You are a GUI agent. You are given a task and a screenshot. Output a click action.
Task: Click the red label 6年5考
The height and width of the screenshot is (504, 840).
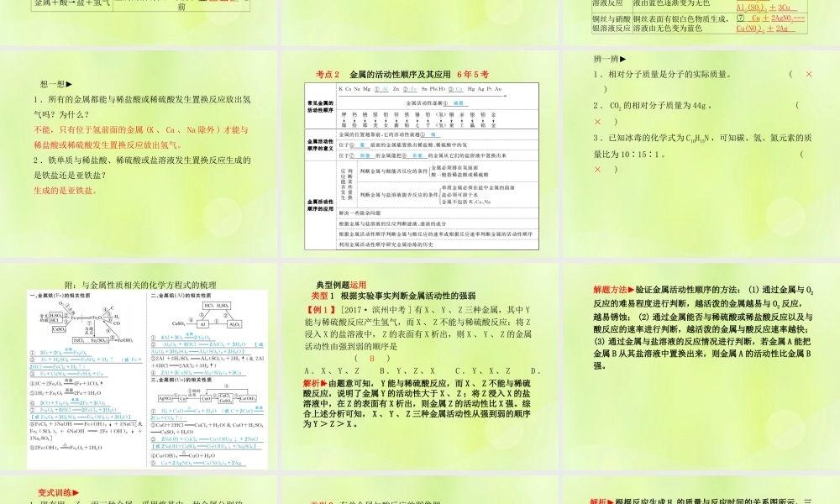coord(472,75)
